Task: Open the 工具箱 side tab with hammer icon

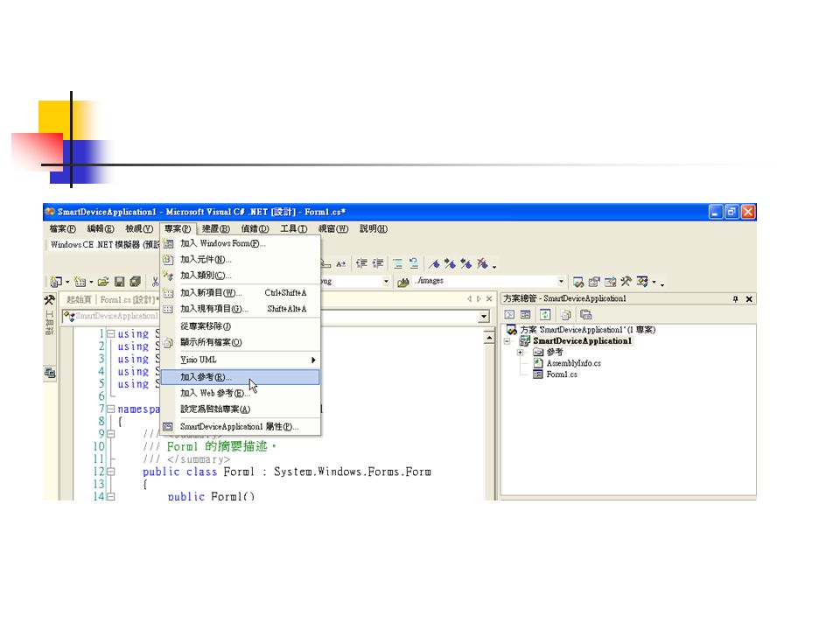Action: (x=49, y=315)
